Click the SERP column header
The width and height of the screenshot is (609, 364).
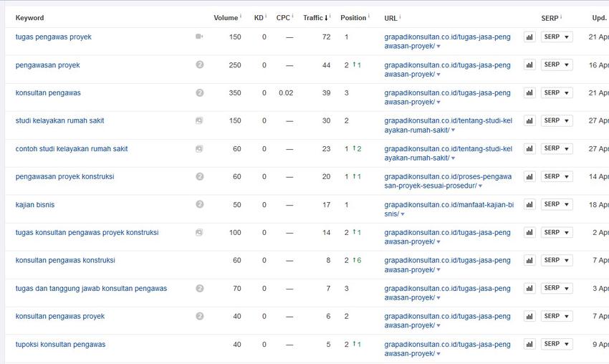(x=550, y=18)
